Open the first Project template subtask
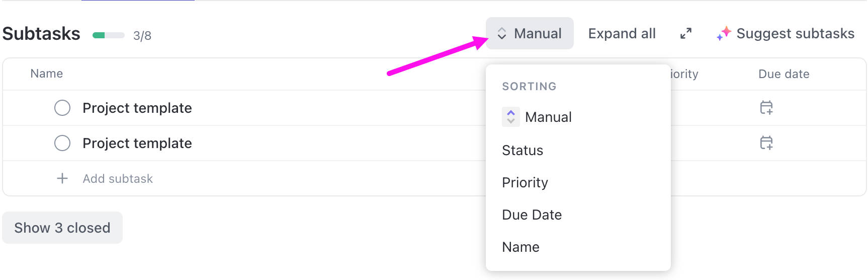 point(137,108)
